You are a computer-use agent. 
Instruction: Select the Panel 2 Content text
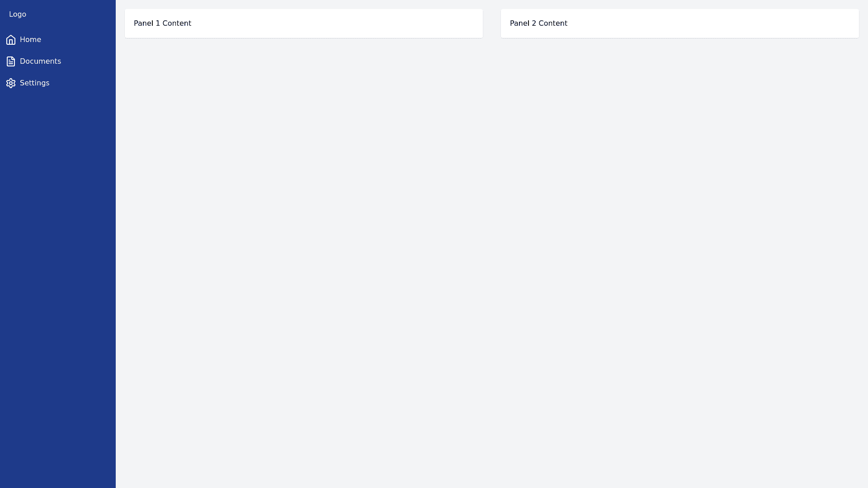(x=538, y=23)
